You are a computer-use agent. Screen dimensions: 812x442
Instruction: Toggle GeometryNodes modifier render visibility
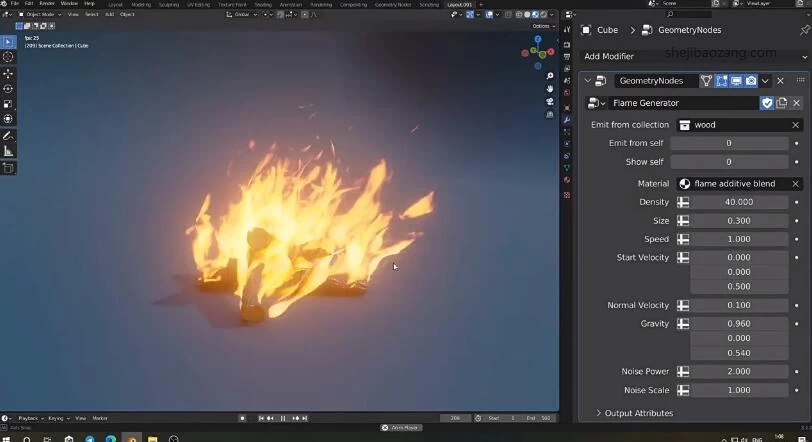pos(750,80)
